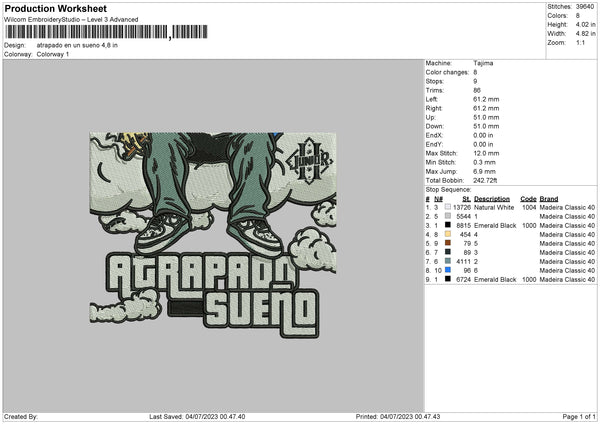
Task: Click the Code column header
Action: (528, 199)
